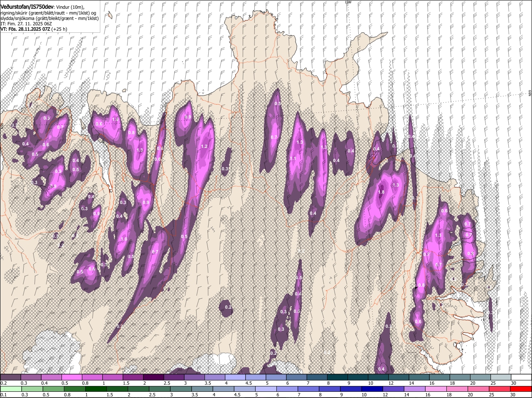Select the bright pink 0.5 swatch, upper legend row
Image resolution: width=532 pixels, height=398 pixels.
click(x=71, y=377)
